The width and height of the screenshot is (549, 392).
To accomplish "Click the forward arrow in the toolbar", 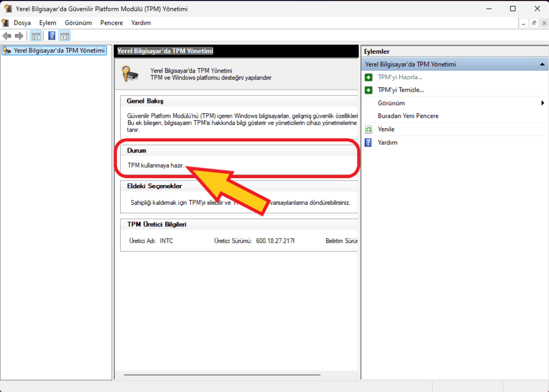I will pyautogui.click(x=19, y=36).
